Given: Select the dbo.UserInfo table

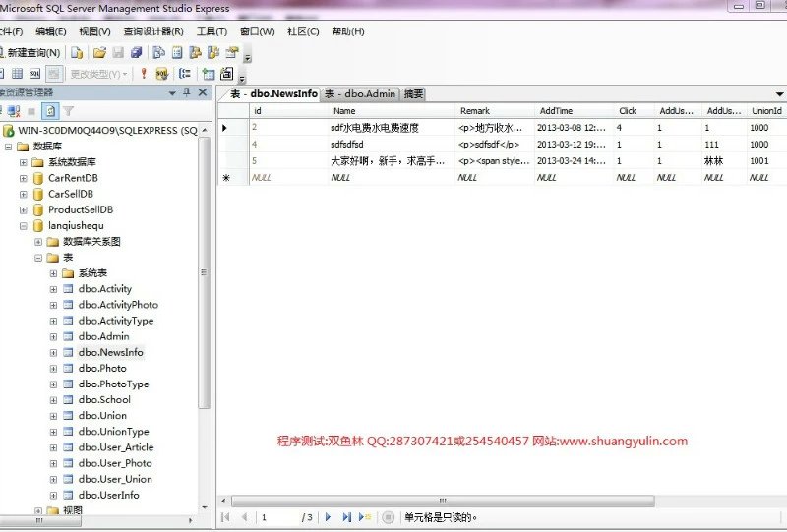Looking at the screenshot, I should click(x=109, y=495).
